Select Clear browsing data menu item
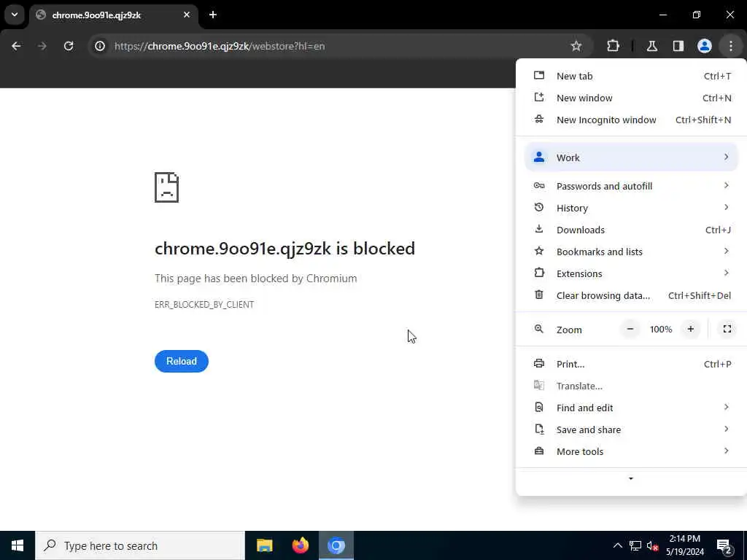 tap(631, 296)
